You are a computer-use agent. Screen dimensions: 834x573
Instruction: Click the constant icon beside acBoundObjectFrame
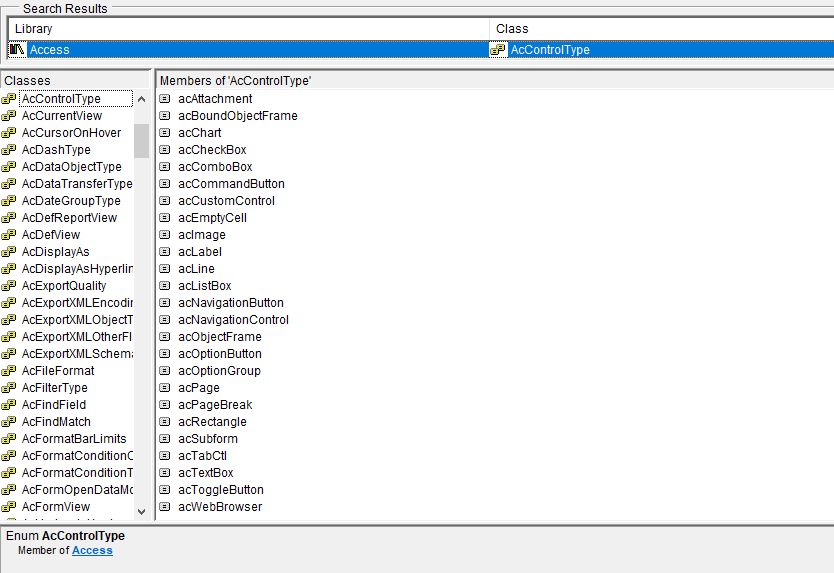165,115
